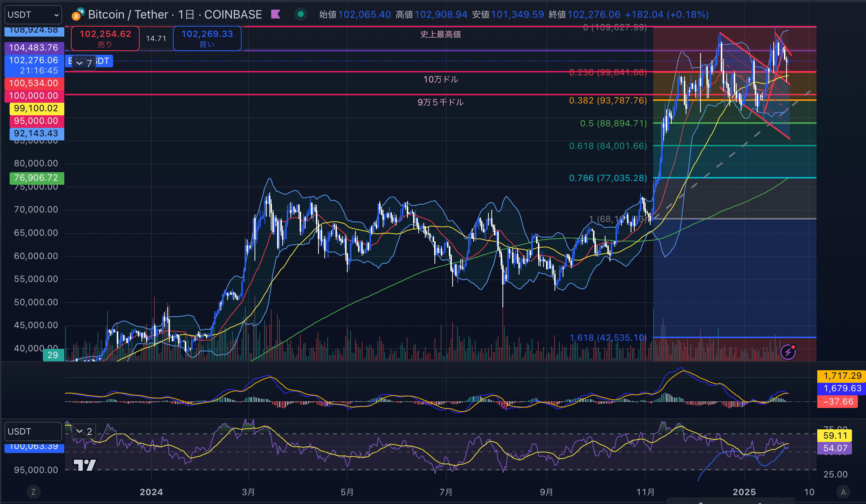866x504 pixels.
Task: Click the blue 92,143.43 price tag
Action: click(36, 133)
